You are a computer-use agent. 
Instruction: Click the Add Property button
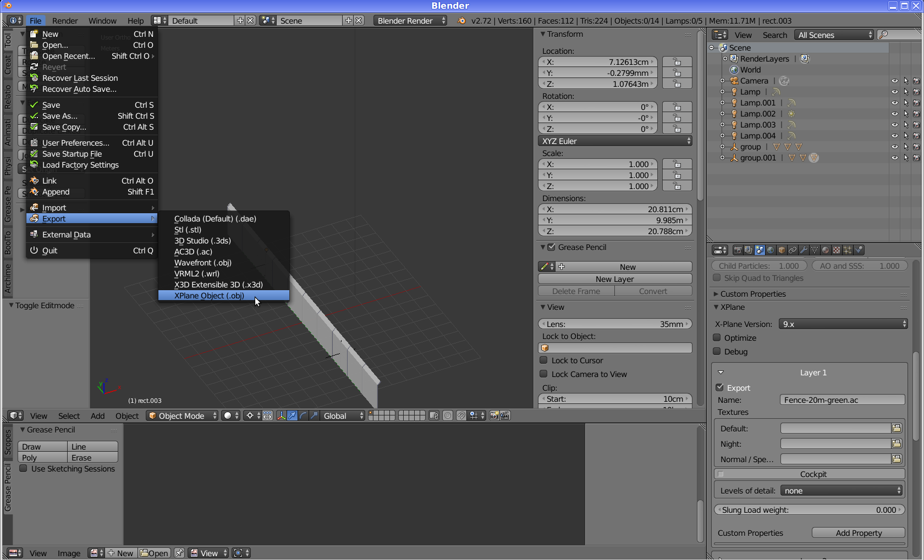coord(858,533)
